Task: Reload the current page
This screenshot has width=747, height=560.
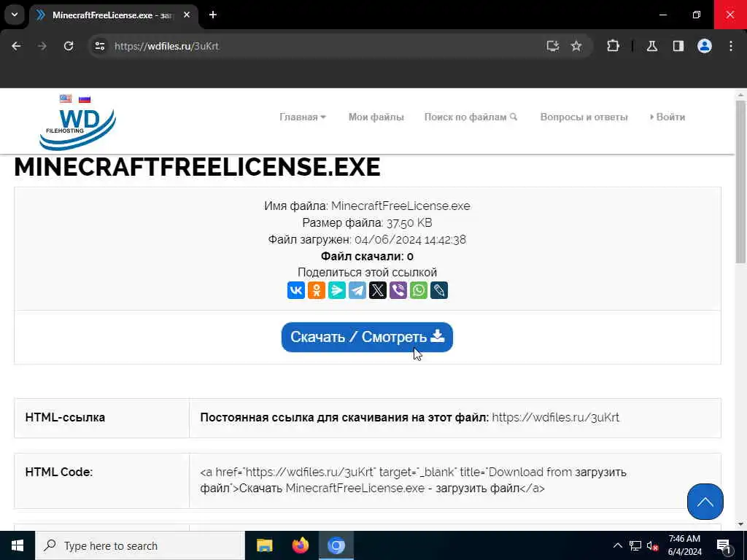Action: point(69,46)
